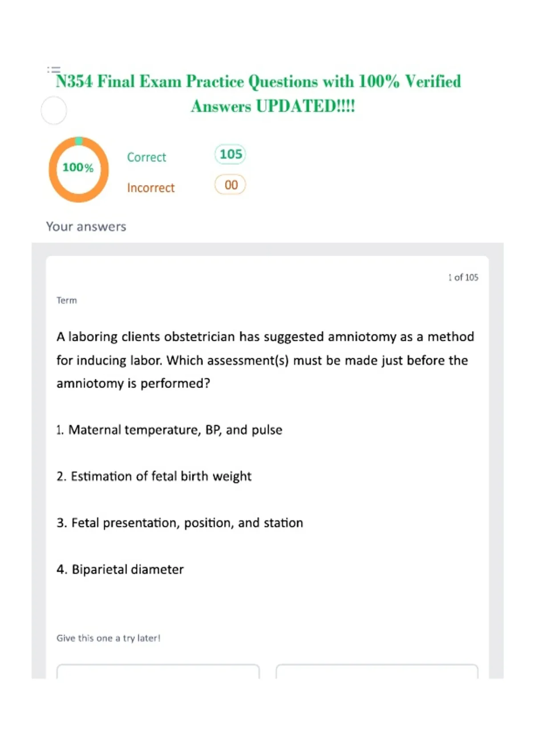Click Give this one a try later
The height and width of the screenshot is (756, 534).
point(109,638)
